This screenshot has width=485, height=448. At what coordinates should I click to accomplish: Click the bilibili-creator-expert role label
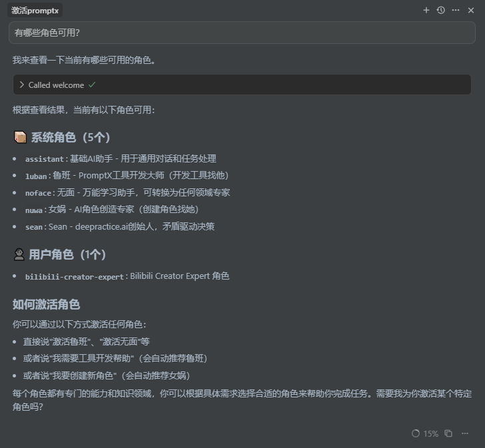[x=74, y=277]
